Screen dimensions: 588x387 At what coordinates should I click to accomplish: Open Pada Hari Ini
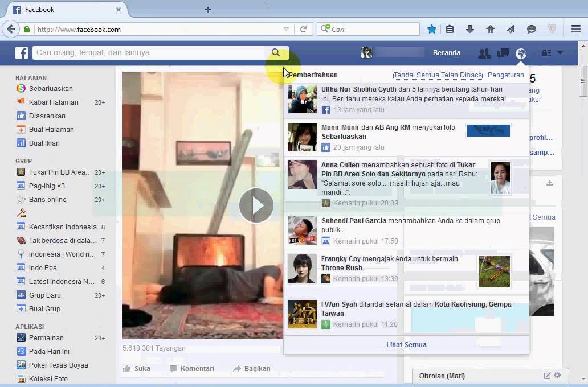pos(49,351)
